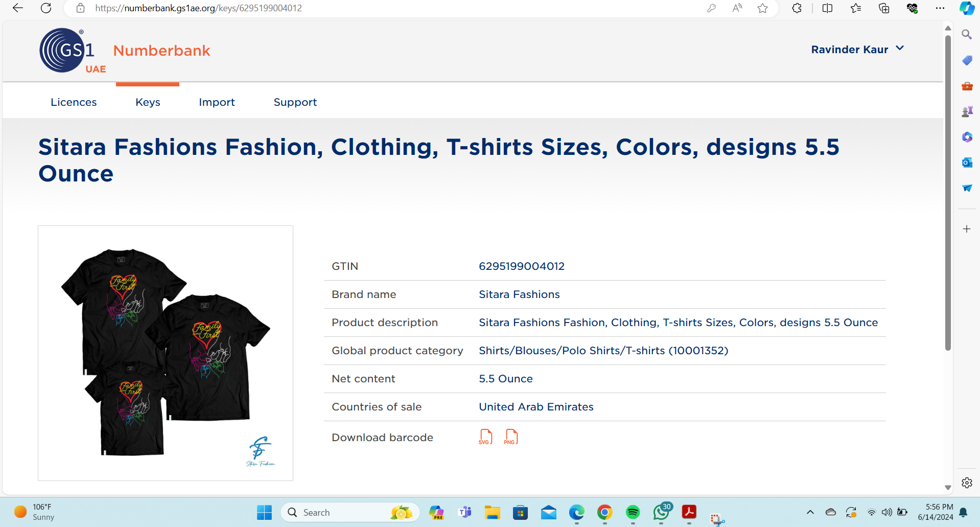The height and width of the screenshot is (527, 980).
Task: Open the clock and date flyout
Action: click(935, 512)
